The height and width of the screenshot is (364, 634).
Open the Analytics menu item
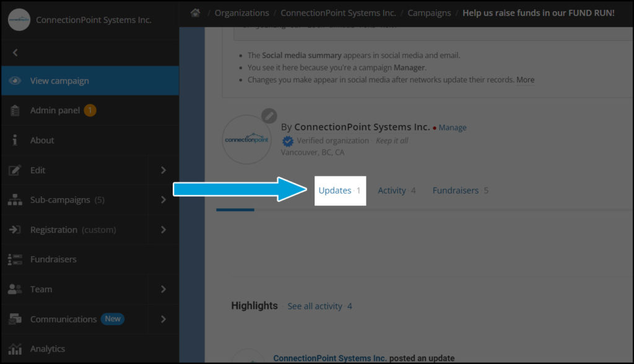coord(90,349)
